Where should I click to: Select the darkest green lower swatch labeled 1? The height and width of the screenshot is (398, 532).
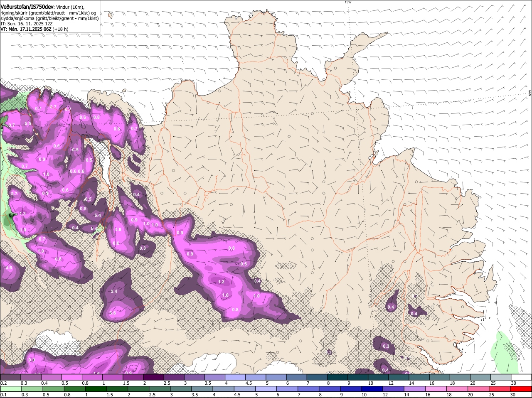[96, 389]
